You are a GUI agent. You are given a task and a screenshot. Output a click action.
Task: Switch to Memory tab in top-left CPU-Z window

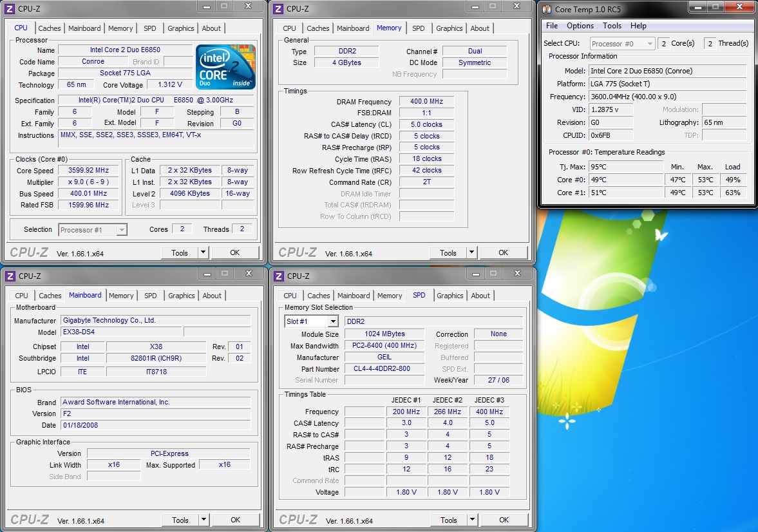[x=120, y=28]
